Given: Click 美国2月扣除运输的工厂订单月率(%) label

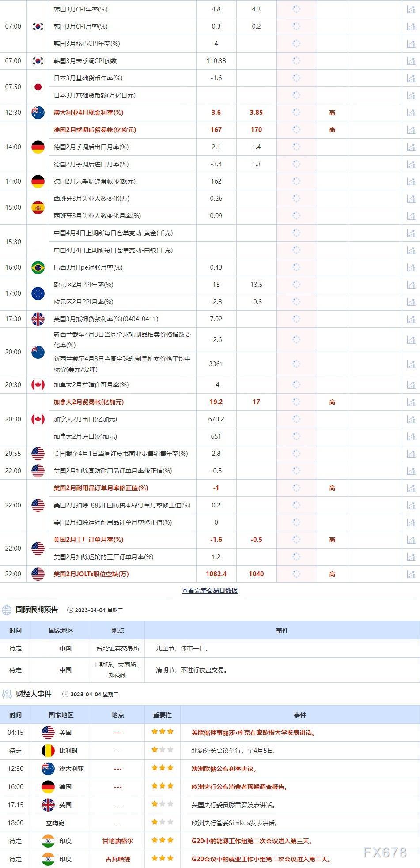Looking at the screenshot, I should 103,557.
